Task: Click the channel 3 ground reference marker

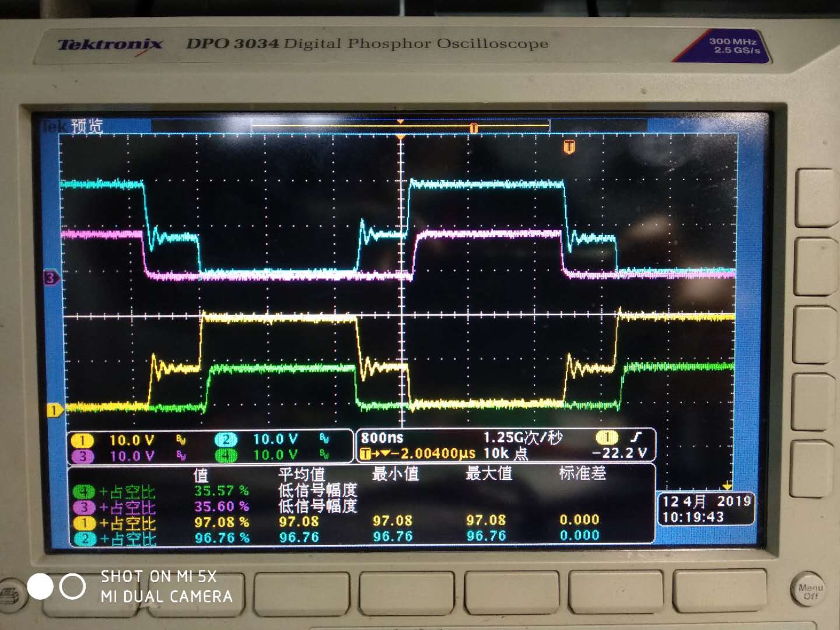Action: click(x=51, y=278)
